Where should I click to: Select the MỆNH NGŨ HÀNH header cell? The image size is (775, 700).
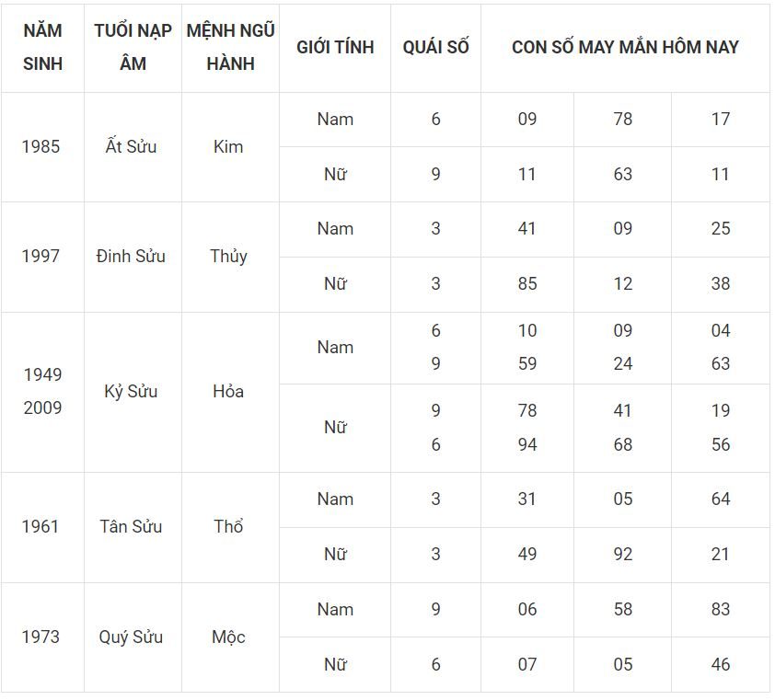230,47
